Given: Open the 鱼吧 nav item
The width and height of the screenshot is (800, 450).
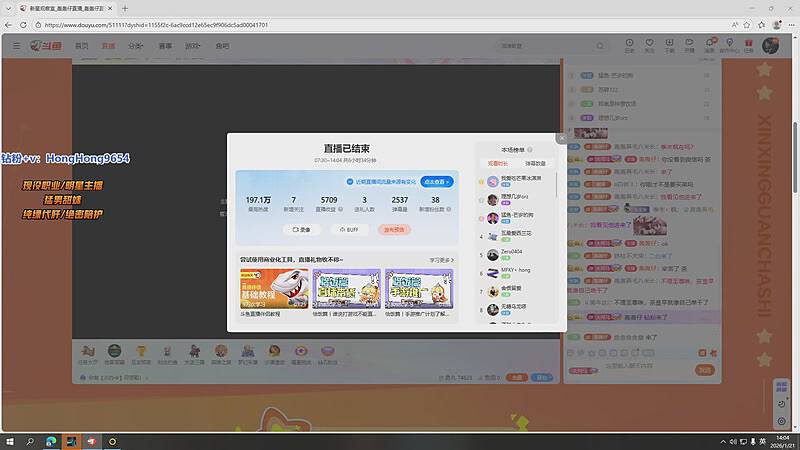Looking at the screenshot, I should (x=222, y=46).
